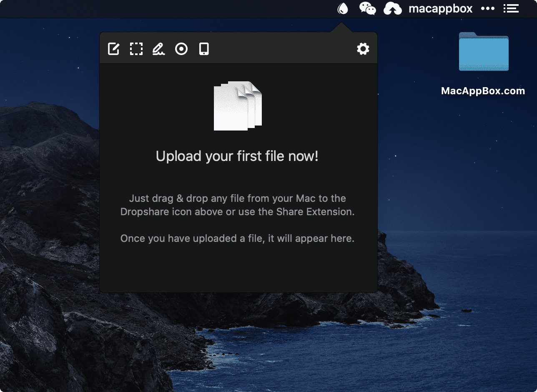Click the stacked documents placeholder image
The width and height of the screenshot is (537, 392).
[x=238, y=106]
